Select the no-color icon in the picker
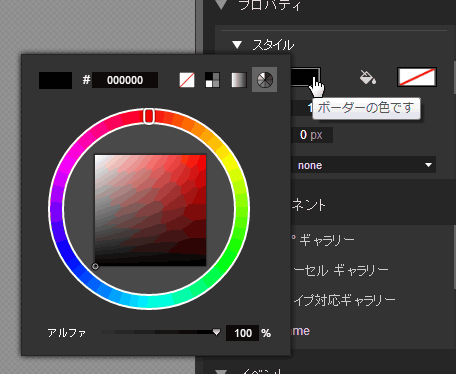 coord(187,80)
